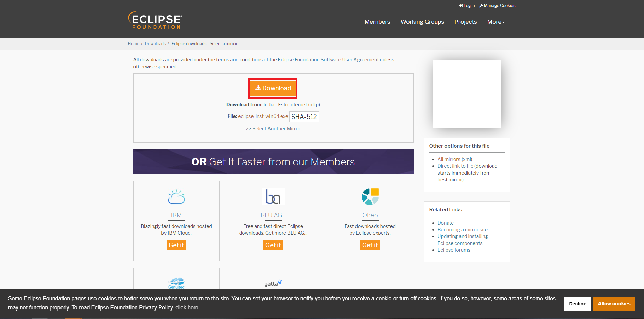Click 'India - Esto Internet (http)' text
Viewport: 644px width, 319px height.
(292, 105)
